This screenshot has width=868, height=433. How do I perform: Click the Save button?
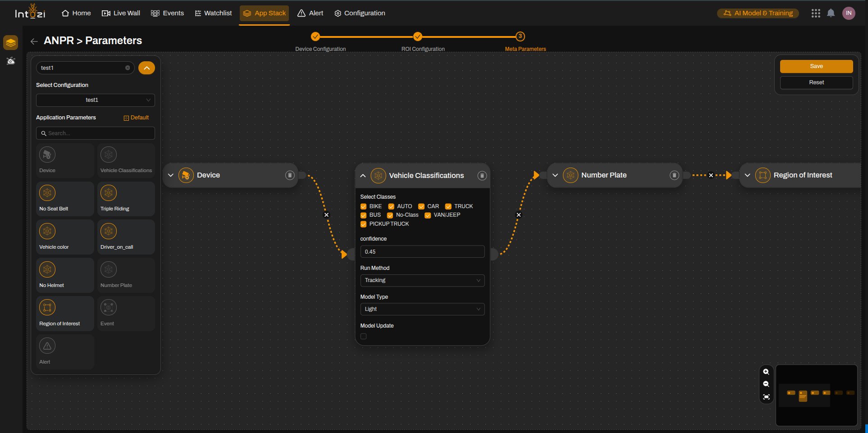pyautogui.click(x=816, y=66)
